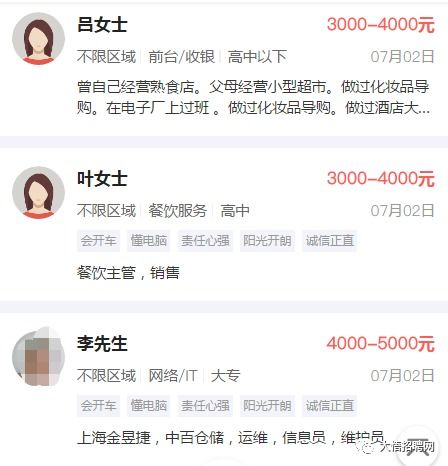
Task: Click 李先生's 网络/IT job category
Action: click(x=173, y=376)
